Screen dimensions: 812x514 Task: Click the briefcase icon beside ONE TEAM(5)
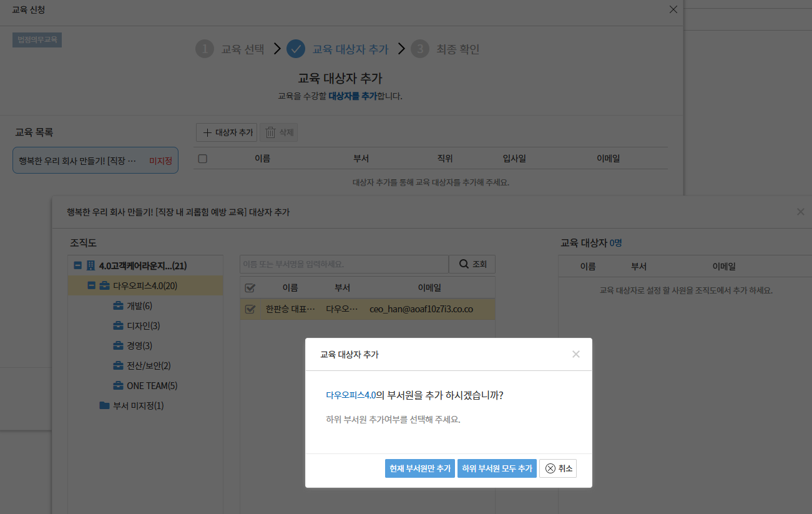tap(118, 386)
